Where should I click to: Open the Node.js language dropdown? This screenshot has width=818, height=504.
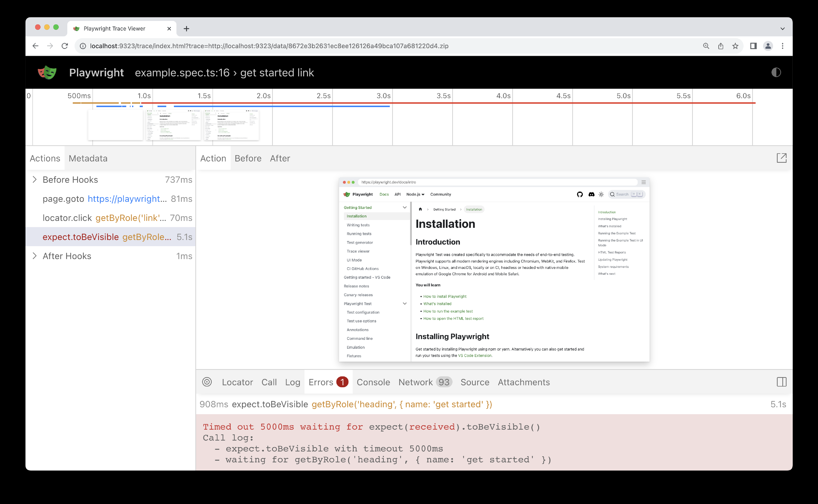tap(415, 194)
